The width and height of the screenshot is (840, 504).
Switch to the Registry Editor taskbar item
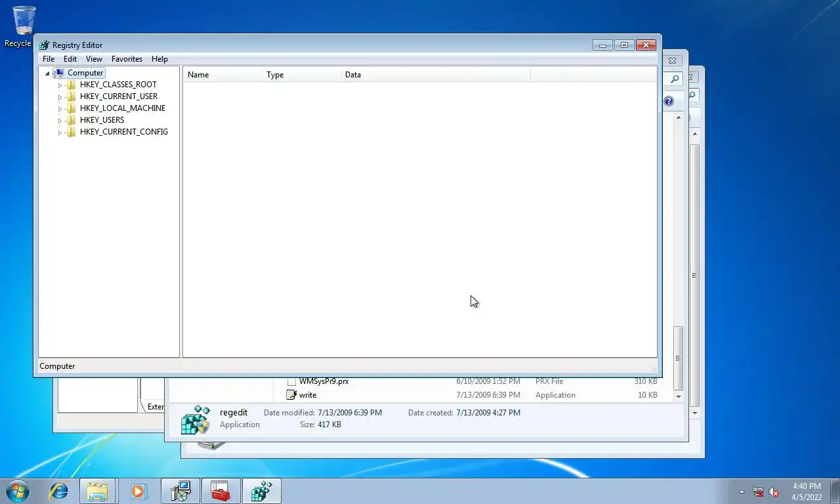pyautogui.click(x=262, y=491)
